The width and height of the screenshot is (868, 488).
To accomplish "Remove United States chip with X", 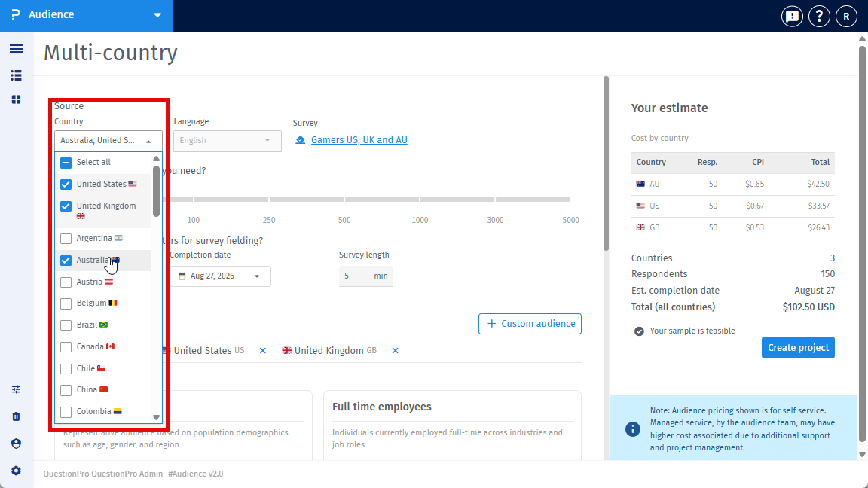I will [263, 351].
